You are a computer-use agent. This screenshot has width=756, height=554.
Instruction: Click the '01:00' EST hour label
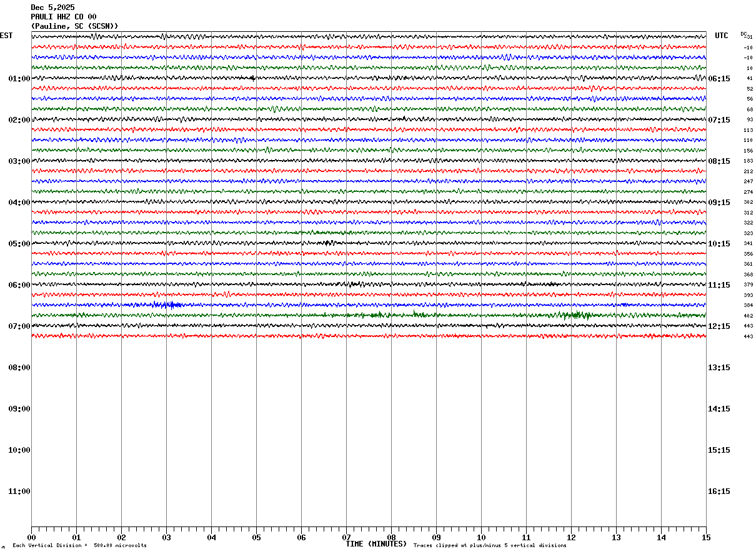pos(19,79)
